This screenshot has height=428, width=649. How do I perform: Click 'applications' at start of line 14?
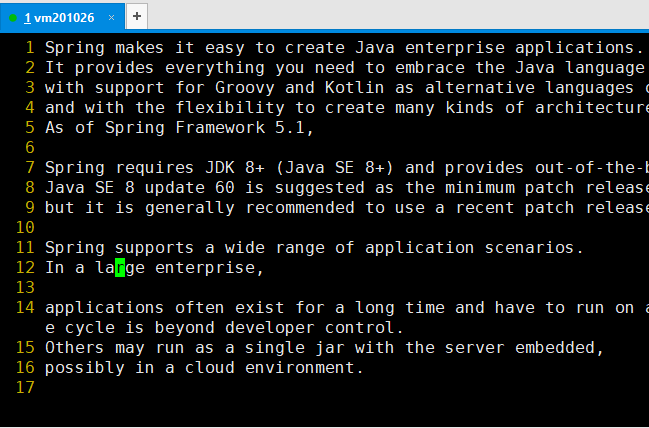click(105, 308)
